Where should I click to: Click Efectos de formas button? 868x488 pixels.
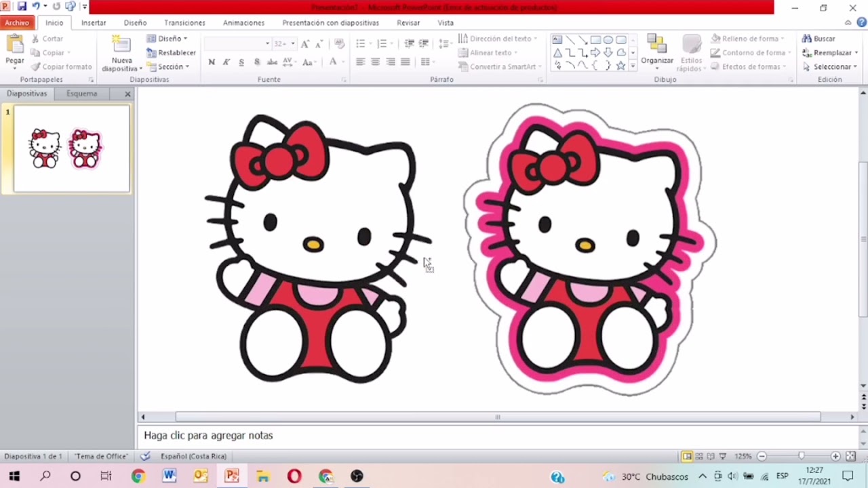coord(749,67)
